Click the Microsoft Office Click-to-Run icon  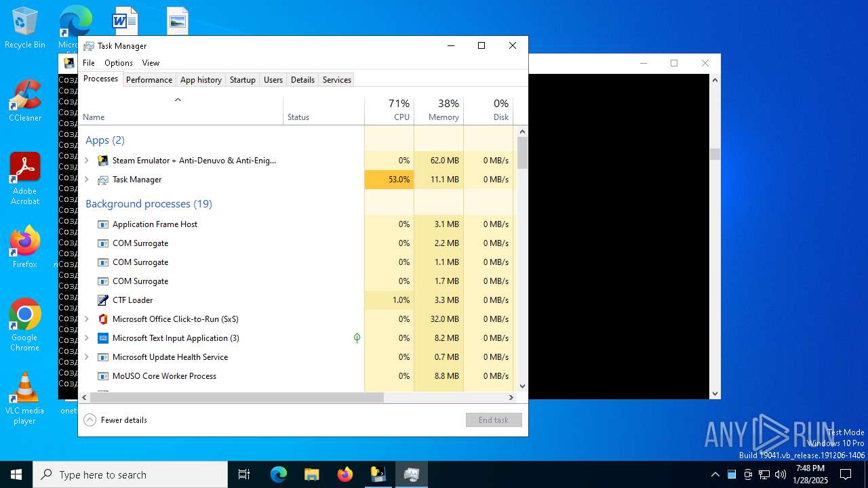(103, 319)
